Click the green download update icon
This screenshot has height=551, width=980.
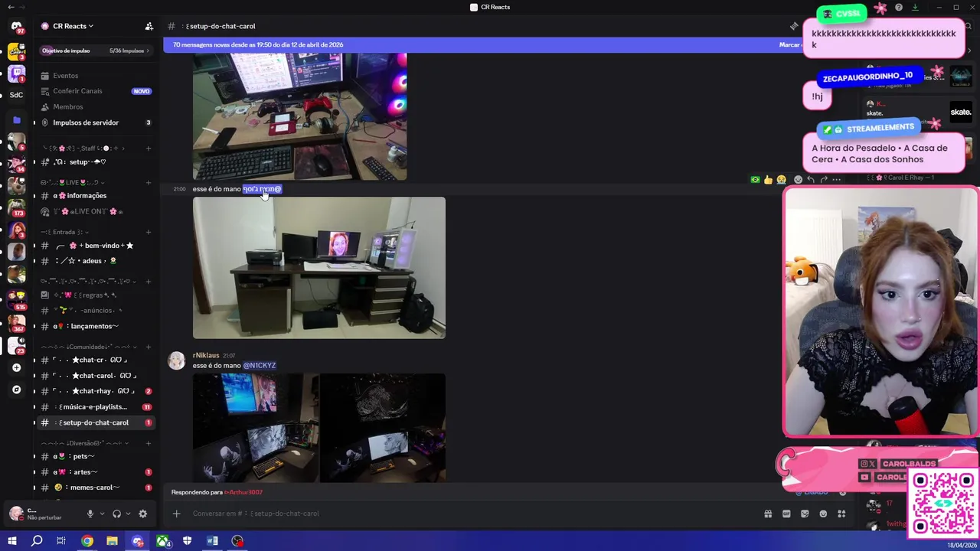(915, 8)
